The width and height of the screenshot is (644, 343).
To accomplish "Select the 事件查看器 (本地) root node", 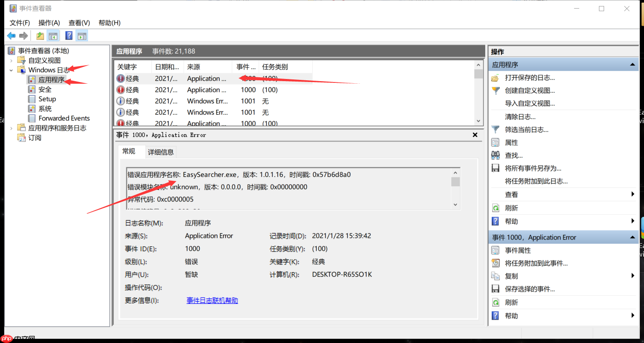I will click(x=43, y=51).
